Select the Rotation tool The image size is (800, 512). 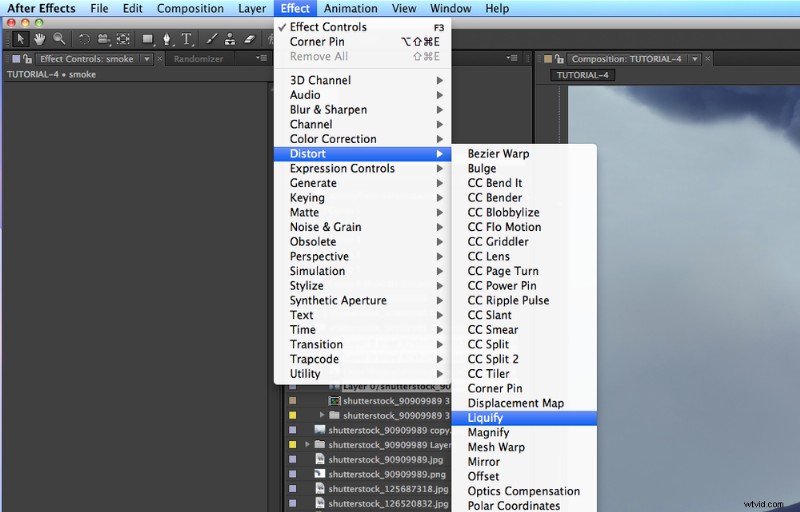[84, 39]
